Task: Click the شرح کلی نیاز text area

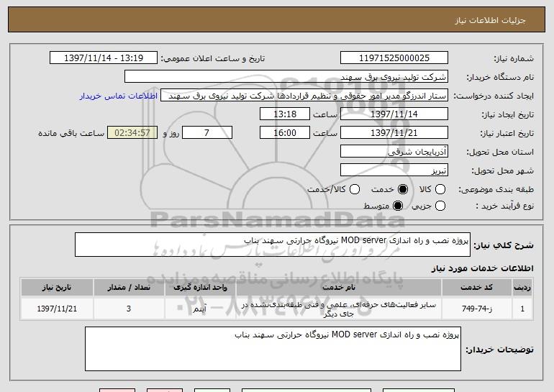Action: [273, 245]
